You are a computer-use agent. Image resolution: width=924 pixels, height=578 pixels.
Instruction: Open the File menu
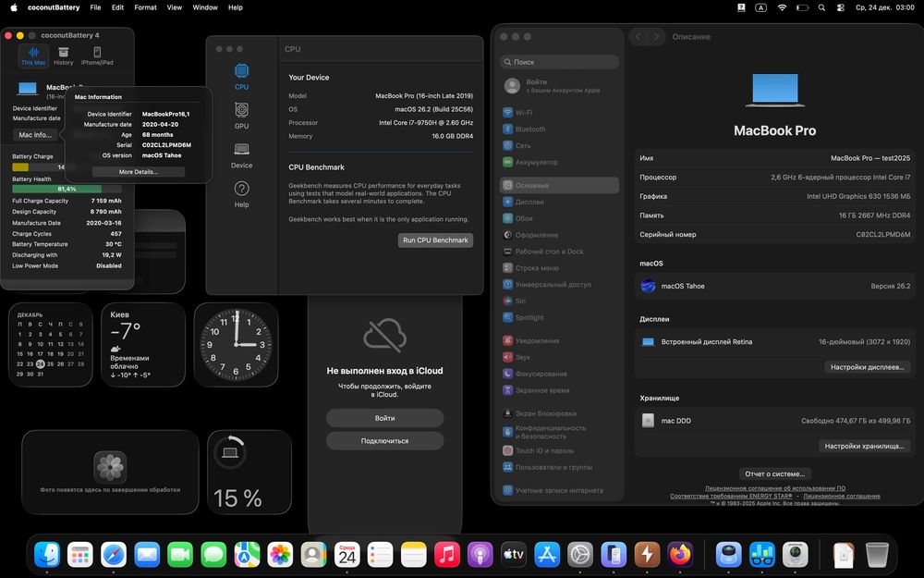coord(95,7)
